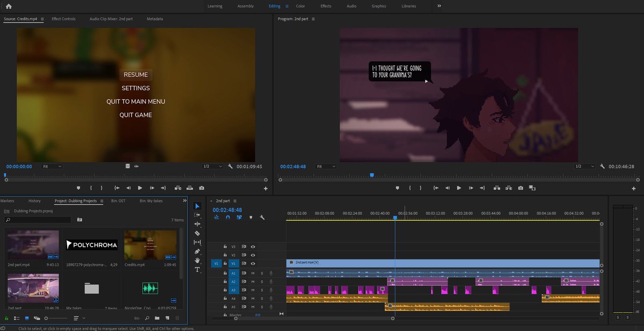Open Program monitor settings wrench
The width and height of the screenshot is (644, 331).
pos(602,167)
